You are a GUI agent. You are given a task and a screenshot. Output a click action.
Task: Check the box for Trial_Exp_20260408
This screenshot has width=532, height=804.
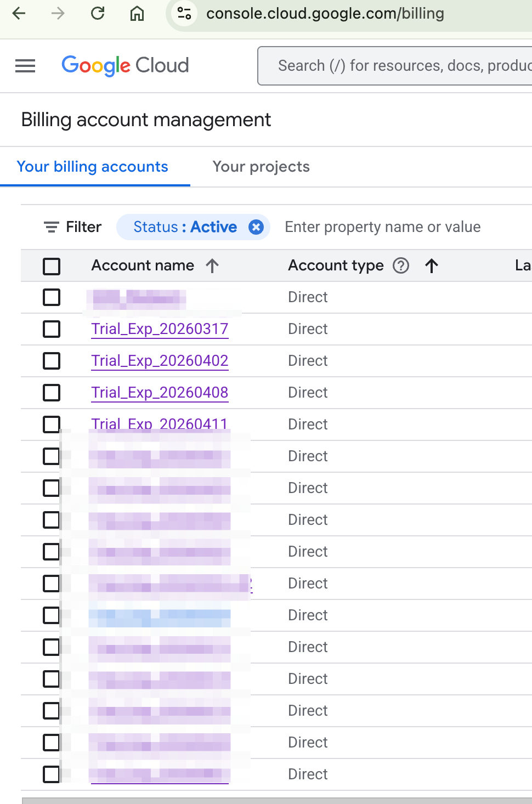[x=52, y=393]
